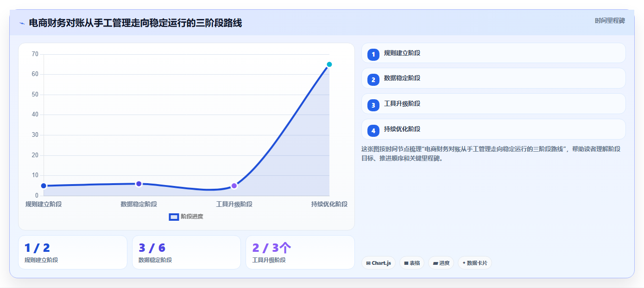Screen dimensions: 644x288
Task: Click the star icon in 数据卡片 tag
Action: (x=464, y=263)
